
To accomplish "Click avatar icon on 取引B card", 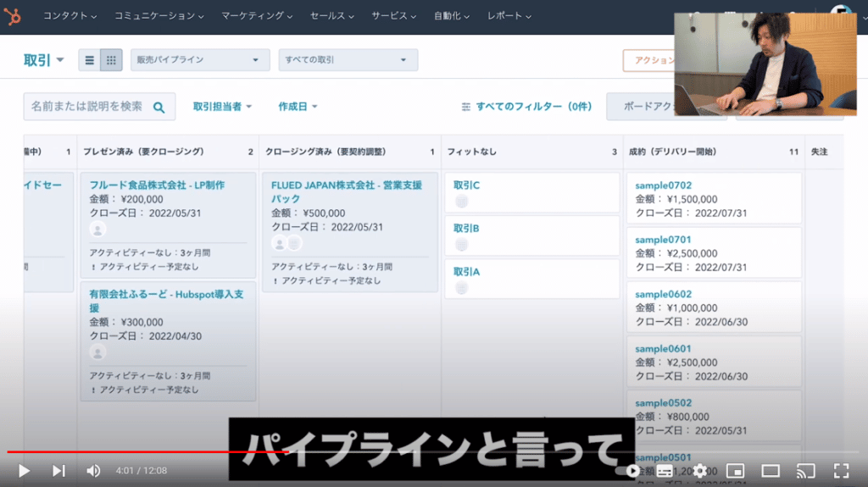I will pos(461,245).
